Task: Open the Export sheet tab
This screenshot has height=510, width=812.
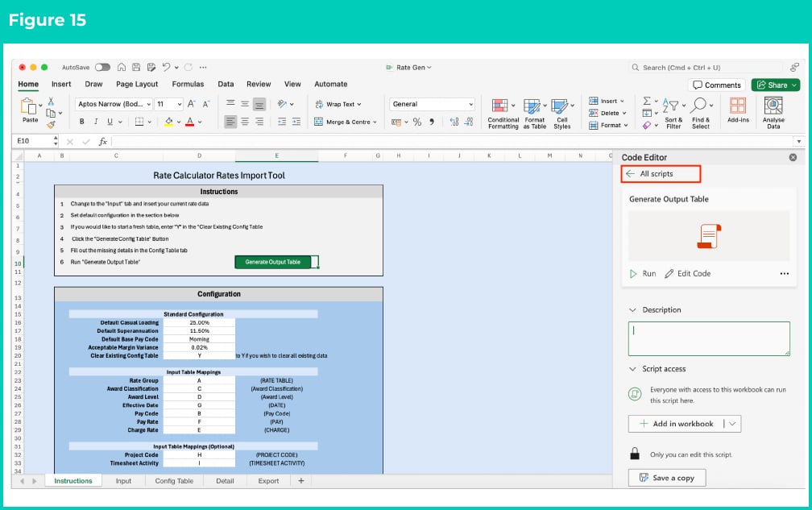Action: point(268,481)
